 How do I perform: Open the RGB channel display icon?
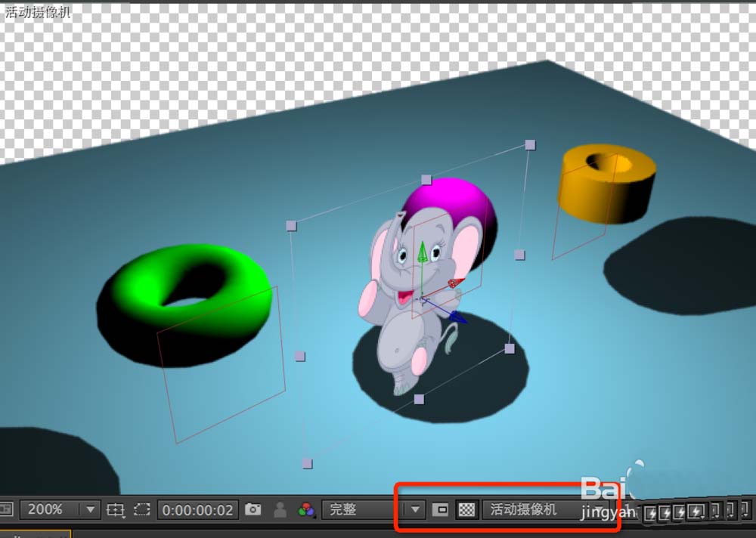(306, 509)
